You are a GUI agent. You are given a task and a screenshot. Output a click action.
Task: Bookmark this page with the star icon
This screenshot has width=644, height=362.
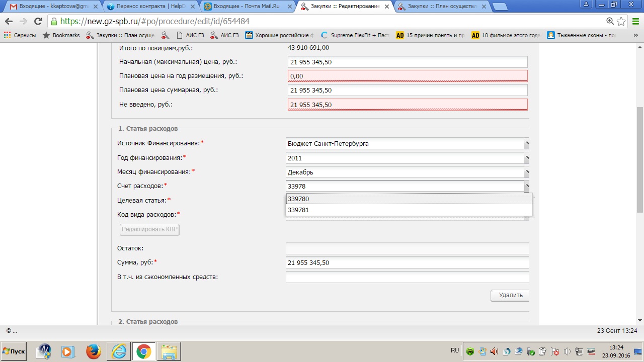click(621, 21)
